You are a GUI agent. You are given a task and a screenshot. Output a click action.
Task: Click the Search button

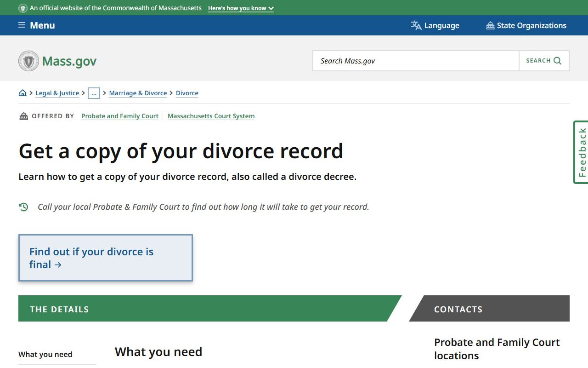544,61
